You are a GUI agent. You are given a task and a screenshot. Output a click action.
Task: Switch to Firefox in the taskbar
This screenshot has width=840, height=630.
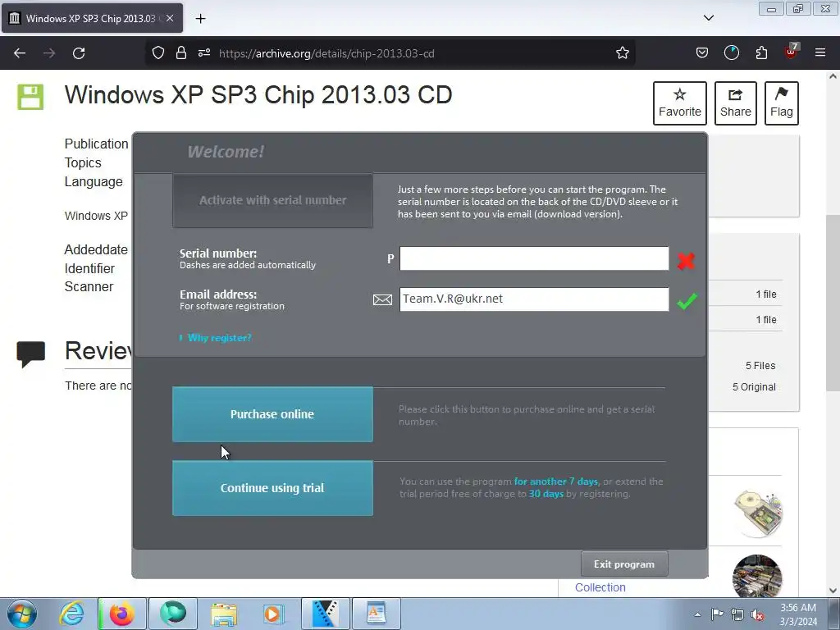(x=122, y=614)
